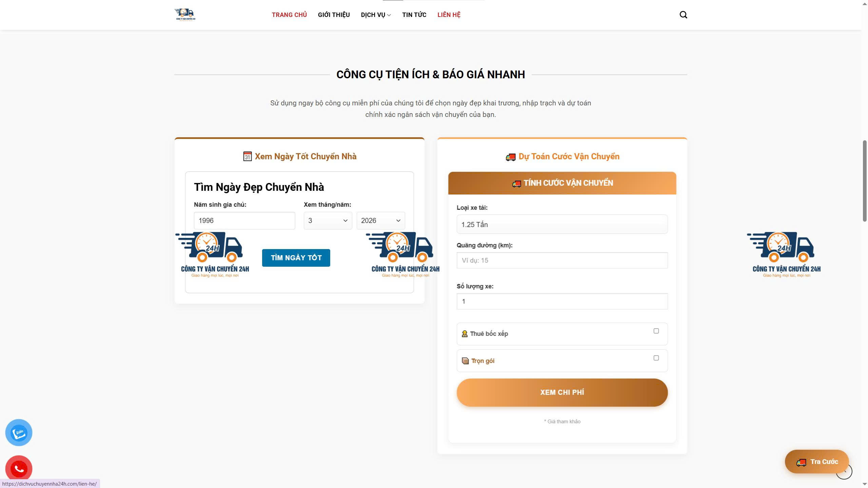The width and height of the screenshot is (868, 488).
Task: Enable the Thuê bốc xếp checkbox
Action: (656, 330)
